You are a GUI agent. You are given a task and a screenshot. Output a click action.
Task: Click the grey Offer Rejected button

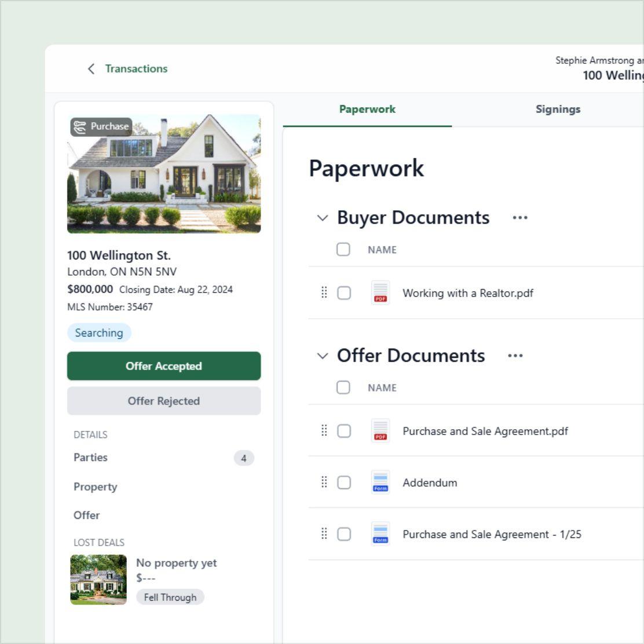pyautogui.click(x=164, y=401)
